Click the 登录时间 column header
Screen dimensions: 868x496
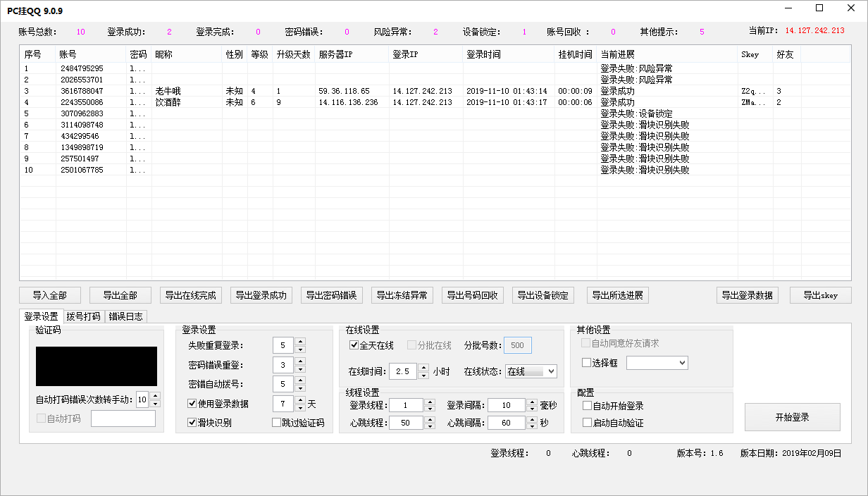509,54
